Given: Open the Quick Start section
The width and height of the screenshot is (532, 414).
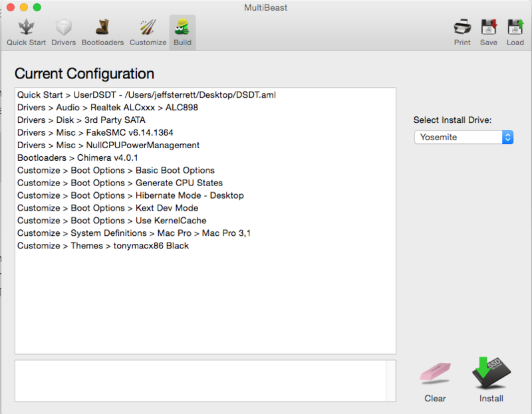Looking at the screenshot, I should (26, 33).
